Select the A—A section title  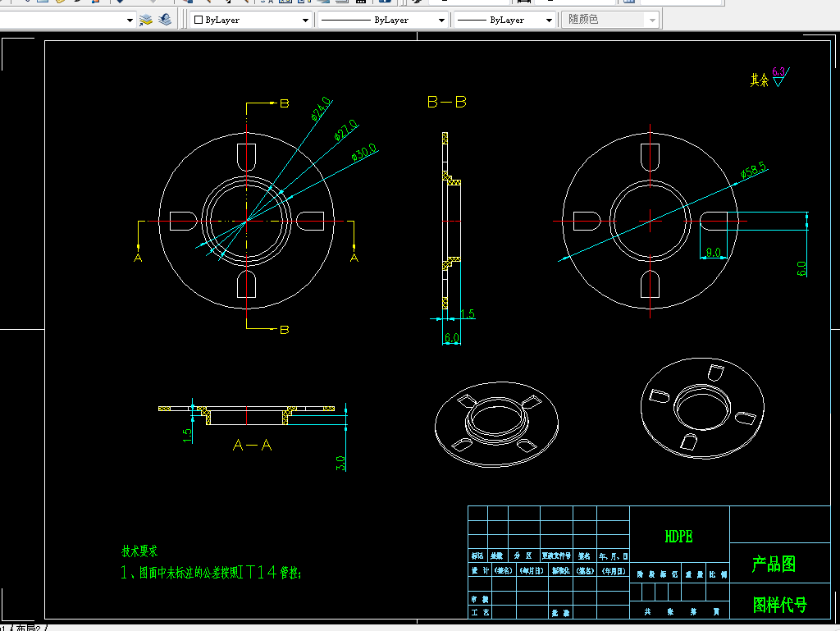click(x=253, y=445)
